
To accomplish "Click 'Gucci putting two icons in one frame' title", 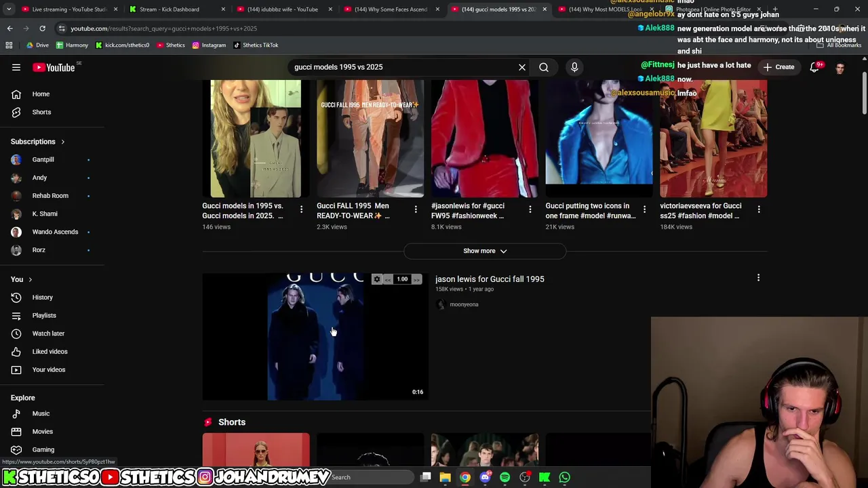I will (x=591, y=211).
